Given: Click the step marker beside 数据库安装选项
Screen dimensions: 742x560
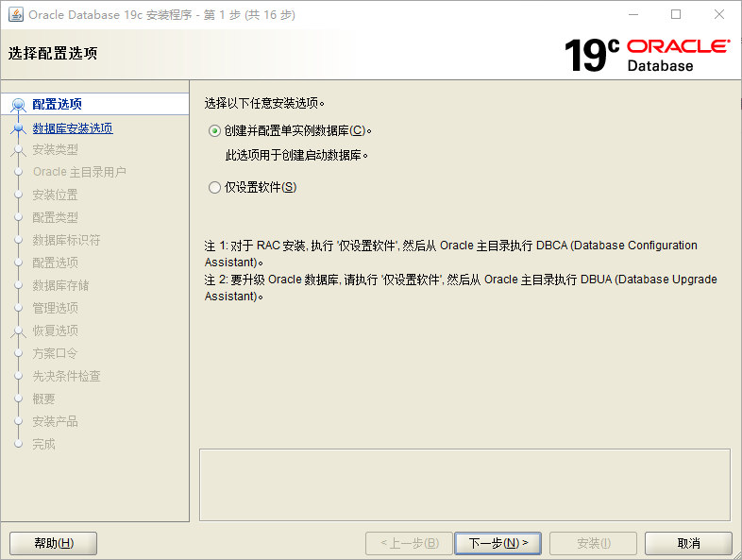Looking at the screenshot, I should pos(19,128).
